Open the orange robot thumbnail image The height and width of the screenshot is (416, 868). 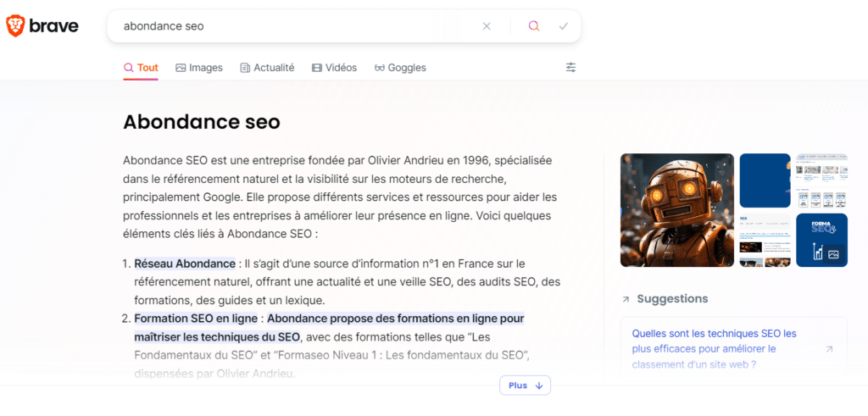pos(676,209)
